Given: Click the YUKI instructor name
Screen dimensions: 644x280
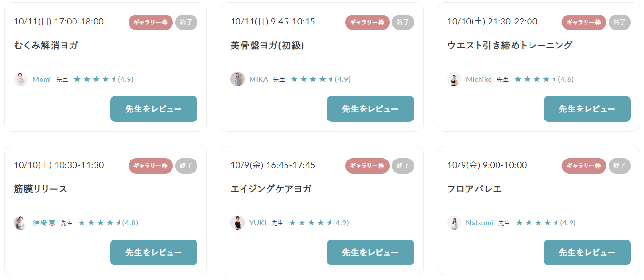Looking at the screenshot, I should pyautogui.click(x=258, y=223).
